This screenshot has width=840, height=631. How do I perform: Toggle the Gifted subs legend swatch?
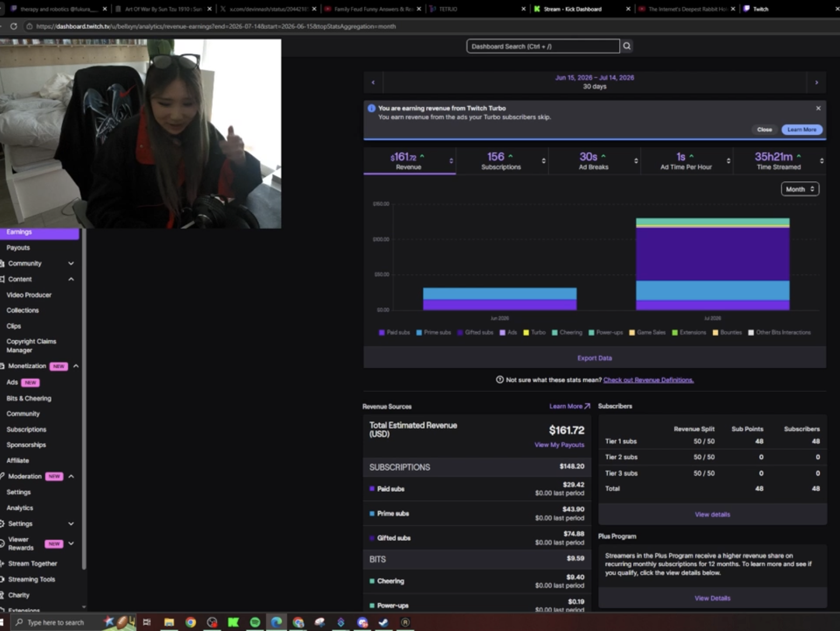coord(460,332)
